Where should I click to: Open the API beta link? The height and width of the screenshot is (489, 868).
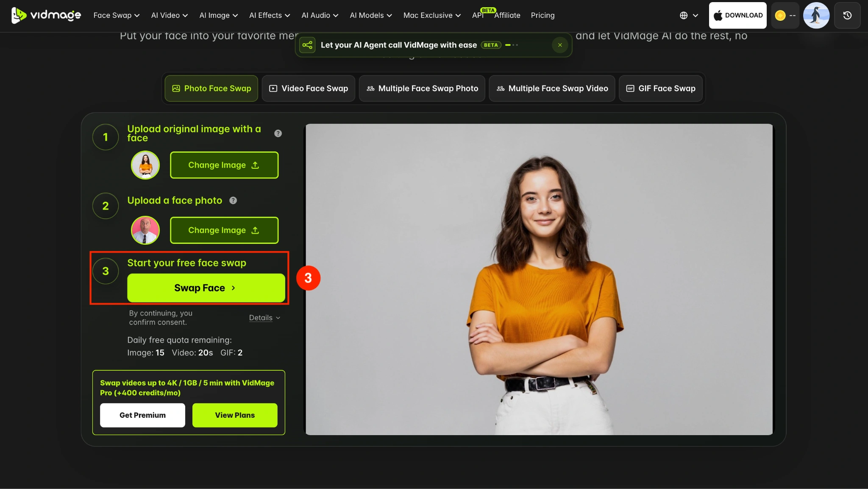478,15
